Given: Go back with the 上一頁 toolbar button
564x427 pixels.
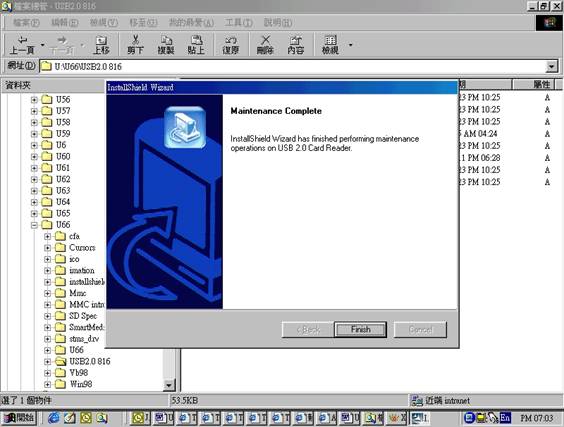Looking at the screenshot, I should 22,45.
